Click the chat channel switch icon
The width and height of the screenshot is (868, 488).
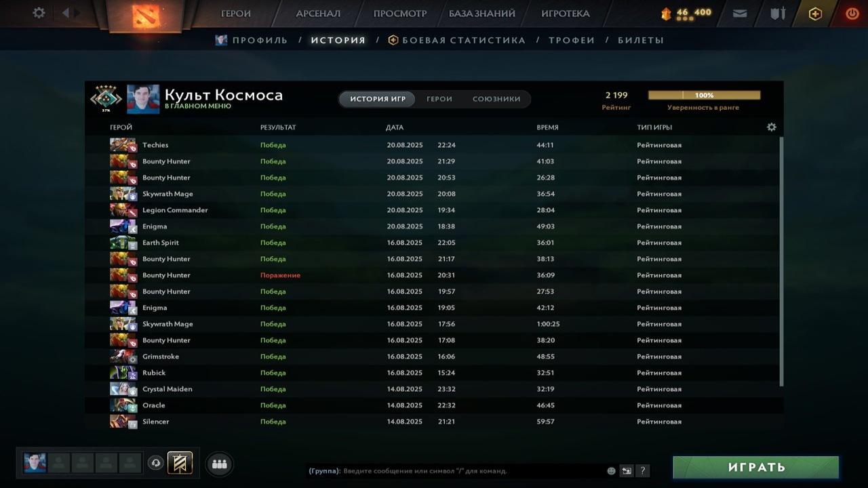pos(627,470)
